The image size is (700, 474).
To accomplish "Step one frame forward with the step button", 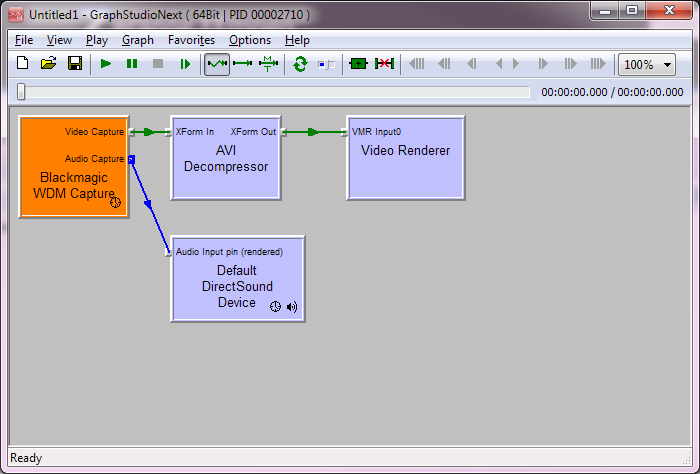I will pyautogui.click(x=184, y=64).
